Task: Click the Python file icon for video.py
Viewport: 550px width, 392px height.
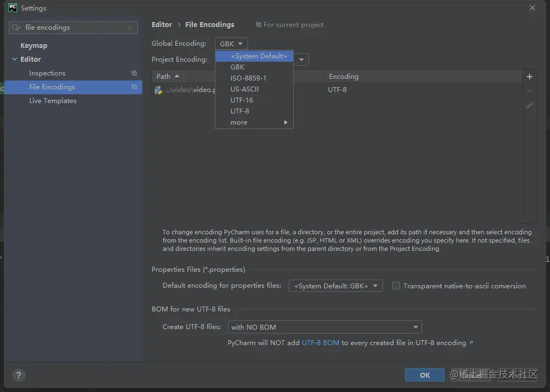Action: click(158, 90)
